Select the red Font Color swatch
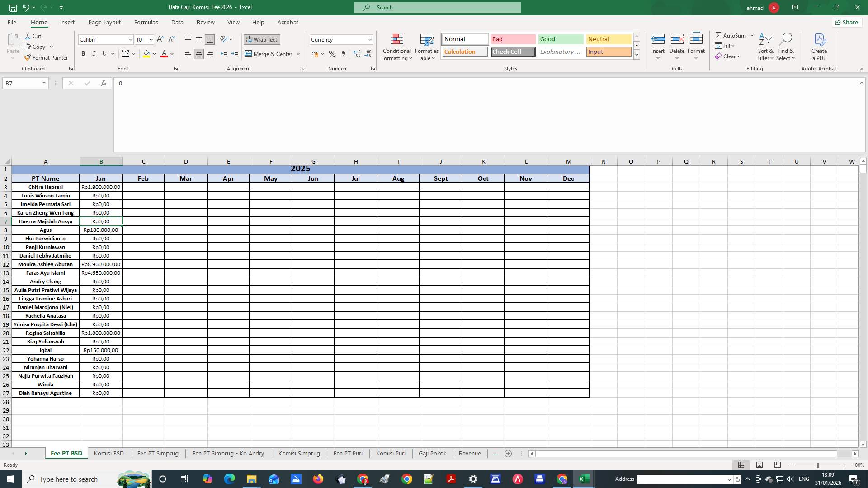The image size is (868, 488). pos(164,54)
